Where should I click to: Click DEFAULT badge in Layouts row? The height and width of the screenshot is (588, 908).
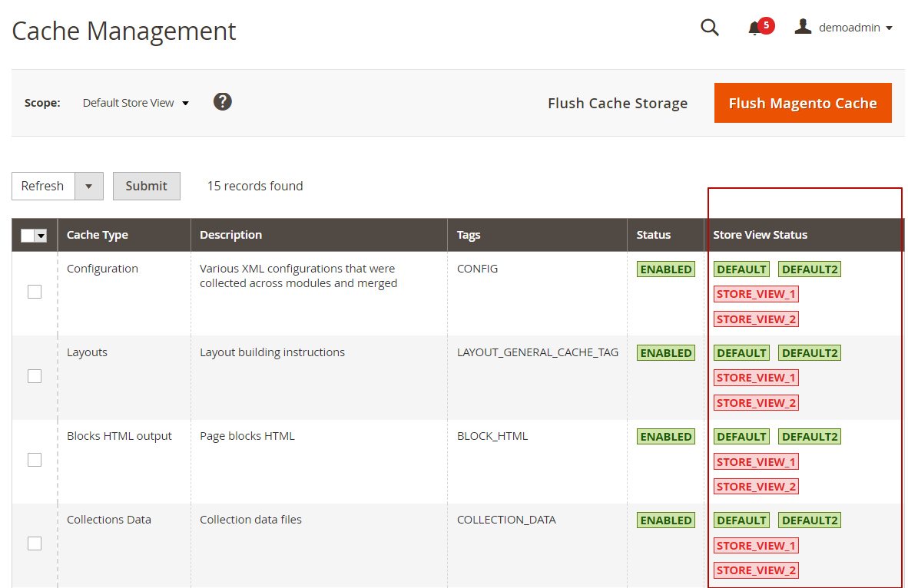point(742,353)
